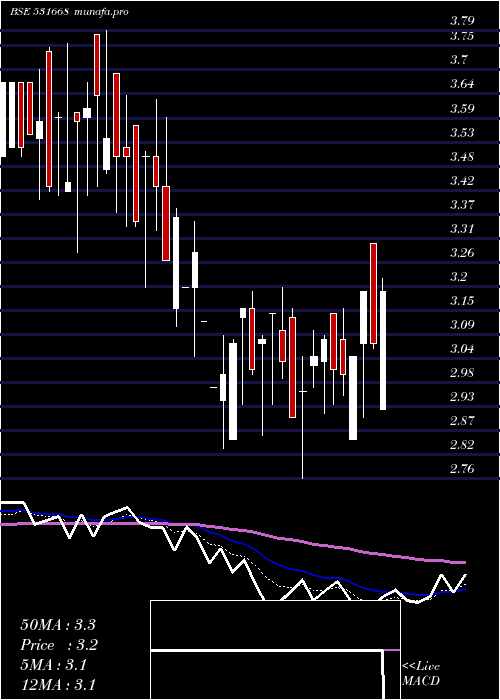Click the 2.87 price axis label
This screenshot has width=500, height=700.
click(462, 421)
